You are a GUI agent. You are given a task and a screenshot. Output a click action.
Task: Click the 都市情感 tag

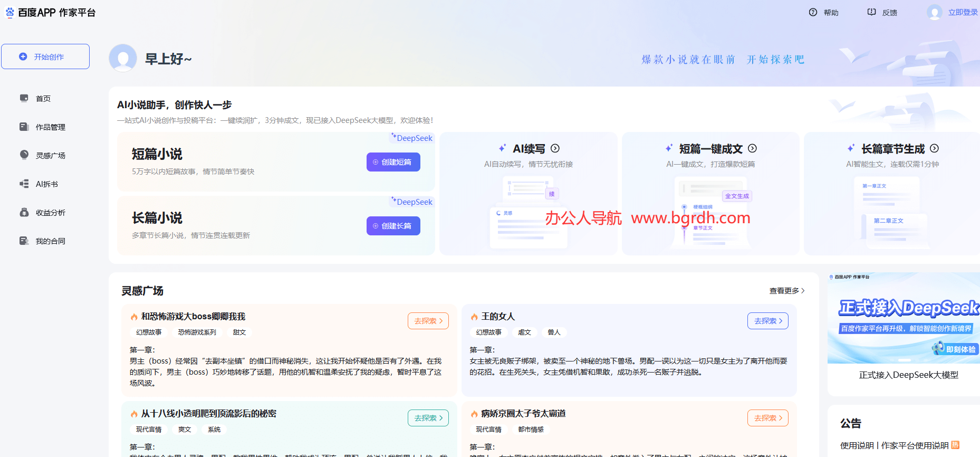point(531,430)
